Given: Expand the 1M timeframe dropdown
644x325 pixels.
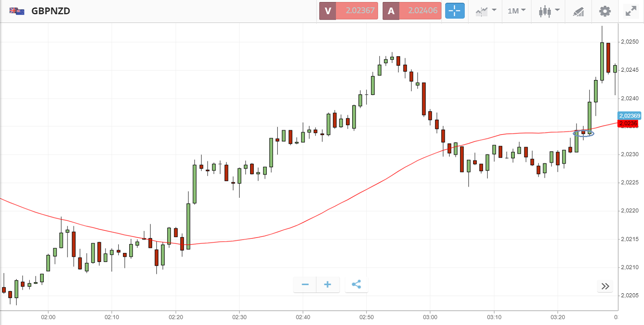Looking at the screenshot, I should (516, 11).
